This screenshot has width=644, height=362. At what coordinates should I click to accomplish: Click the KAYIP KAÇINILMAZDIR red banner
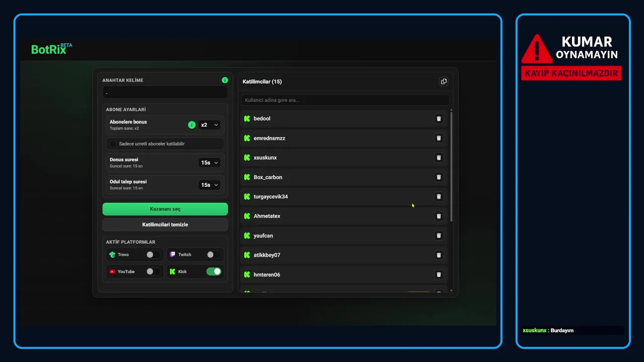[571, 73]
